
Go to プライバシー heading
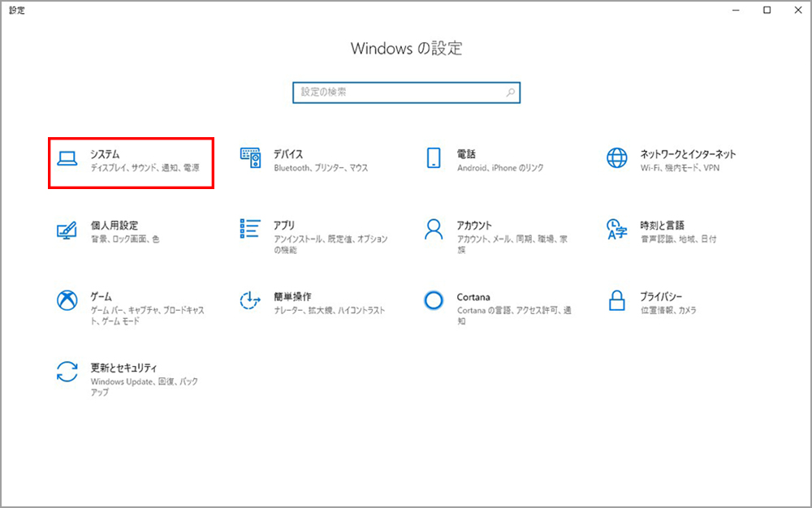coord(661,297)
